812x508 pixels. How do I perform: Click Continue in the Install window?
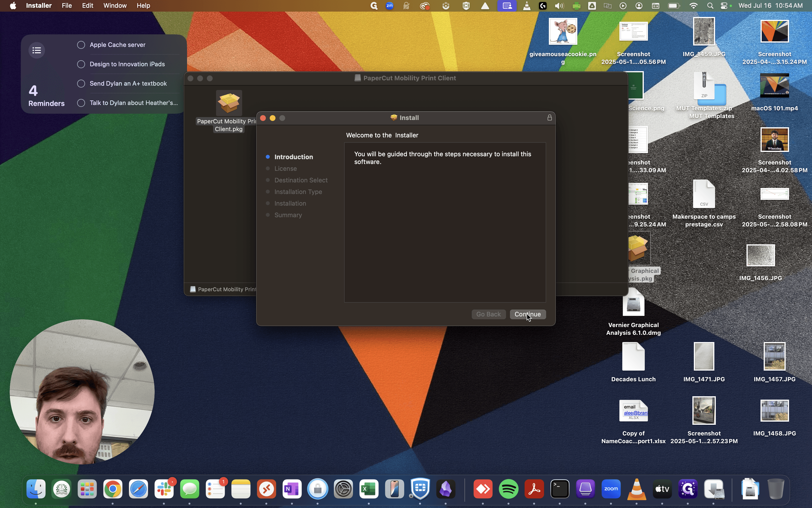528,314
